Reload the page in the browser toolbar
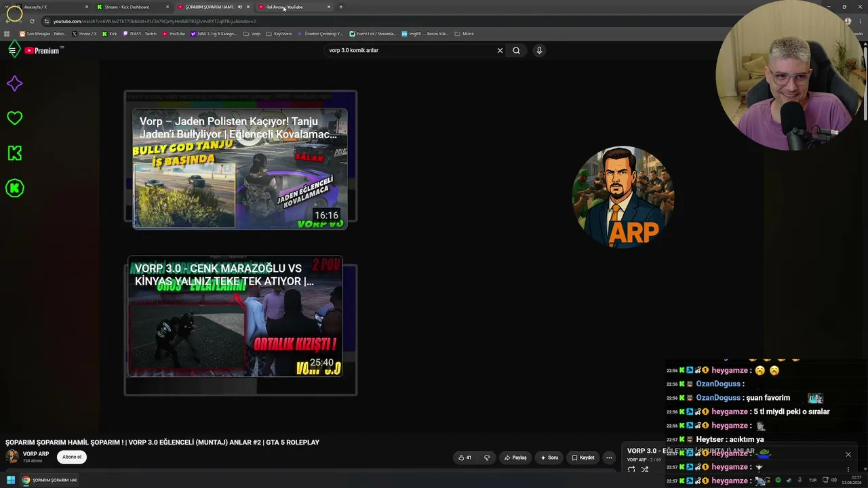 pos(32,21)
